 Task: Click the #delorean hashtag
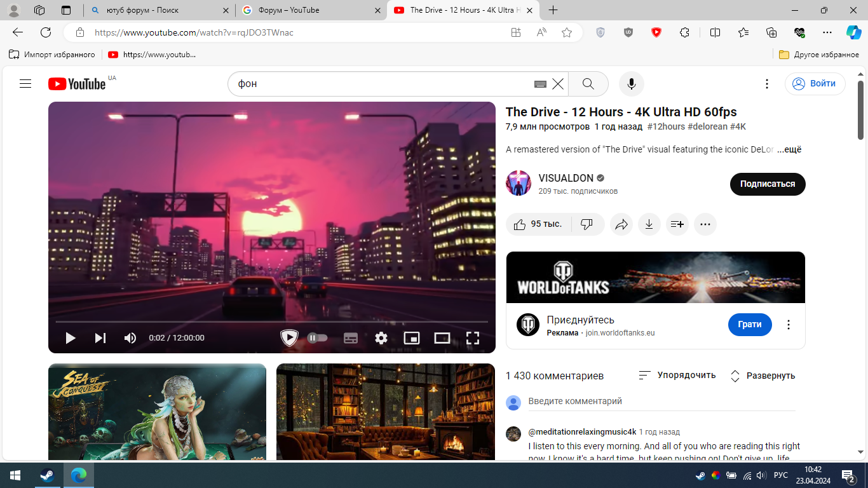coord(707,126)
